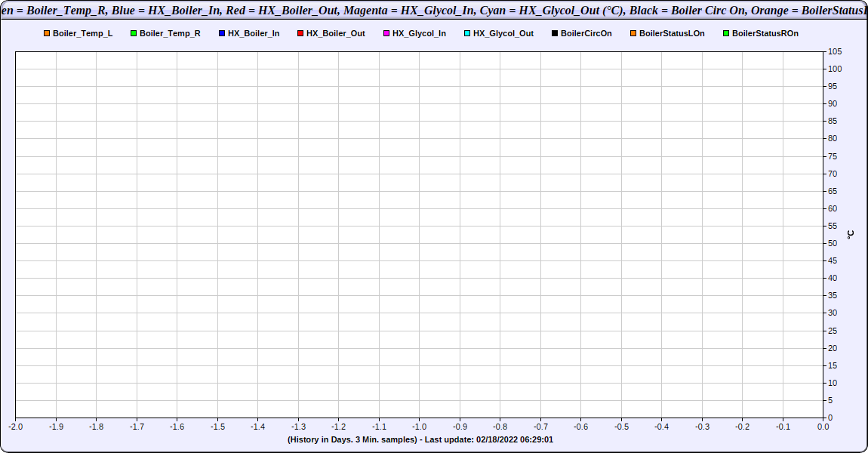Toggle the BoilerStatusLOn legend label
The width and height of the screenshot is (868, 453).
(x=672, y=33)
